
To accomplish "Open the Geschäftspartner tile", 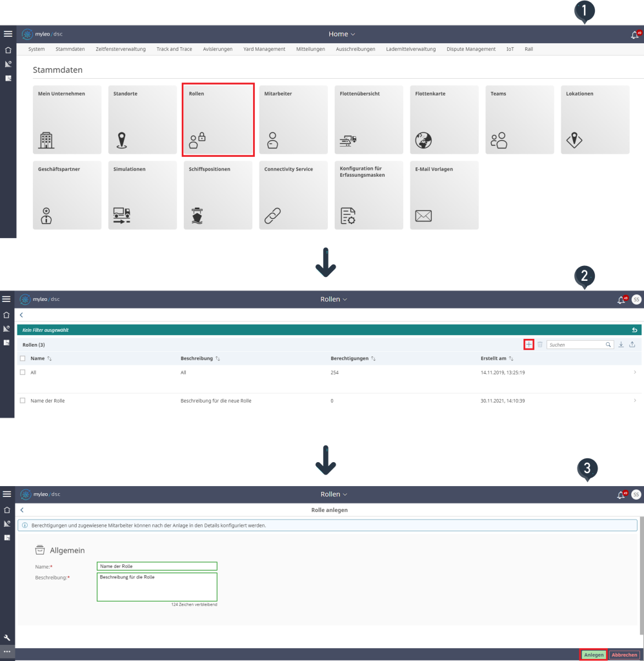I will tap(67, 195).
